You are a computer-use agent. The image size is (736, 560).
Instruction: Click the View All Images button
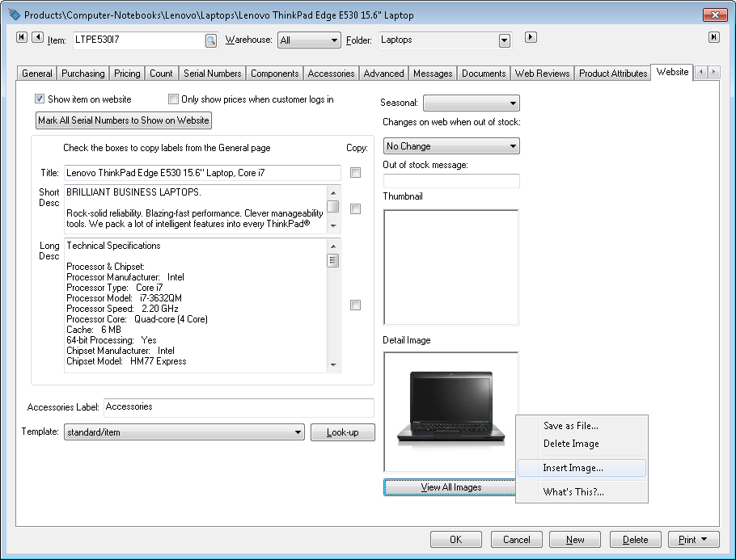[450, 487]
